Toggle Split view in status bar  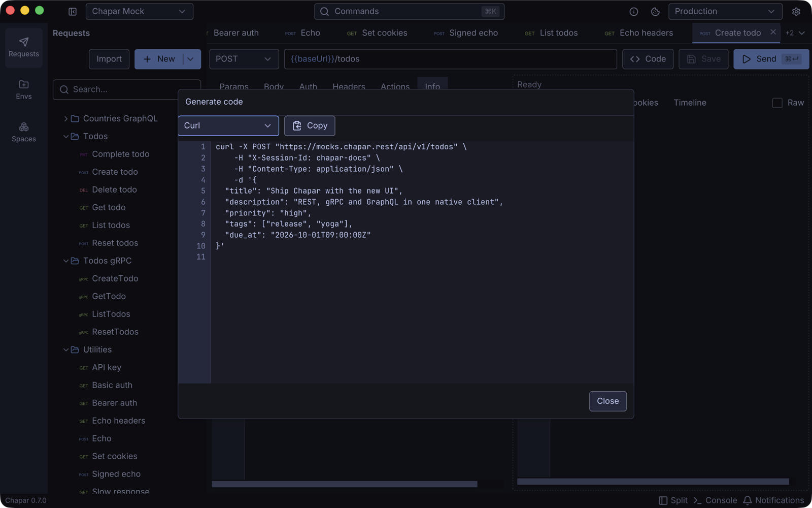673,500
